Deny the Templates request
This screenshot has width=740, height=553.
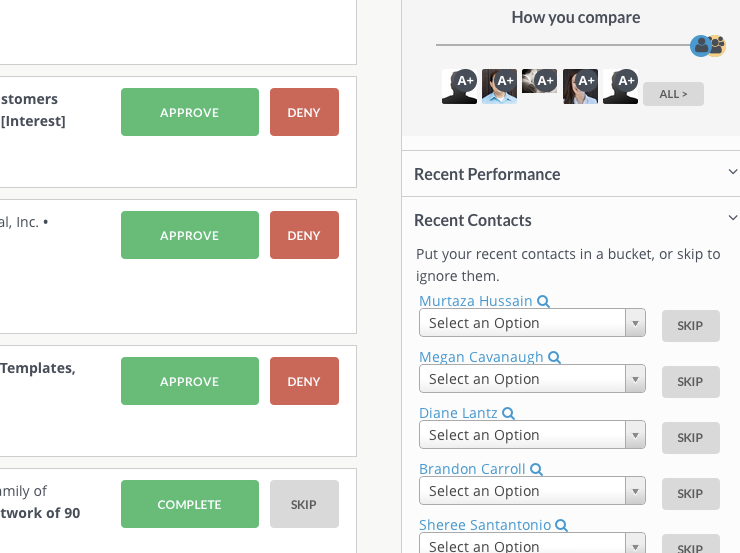[x=304, y=381]
